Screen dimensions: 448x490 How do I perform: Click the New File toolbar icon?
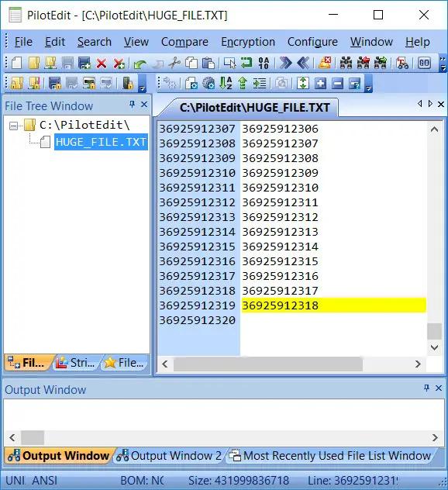point(16,63)
